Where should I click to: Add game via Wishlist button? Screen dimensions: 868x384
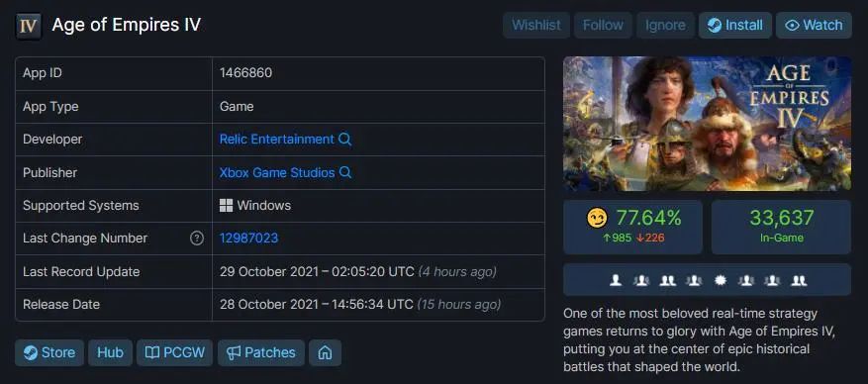point(535,26)
